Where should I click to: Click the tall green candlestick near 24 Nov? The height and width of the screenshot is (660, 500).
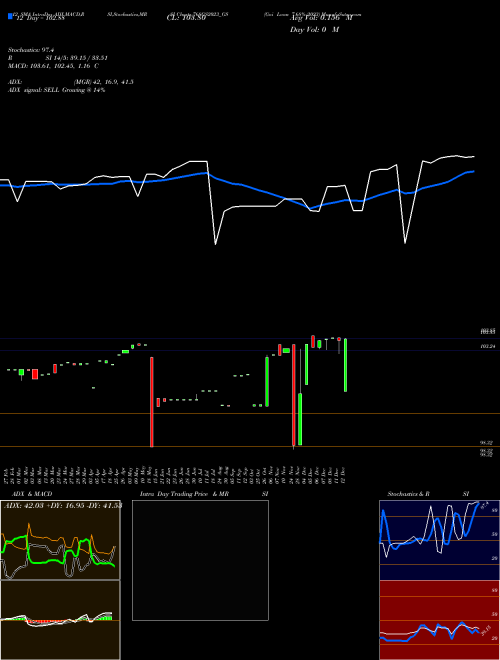point(300,419)
